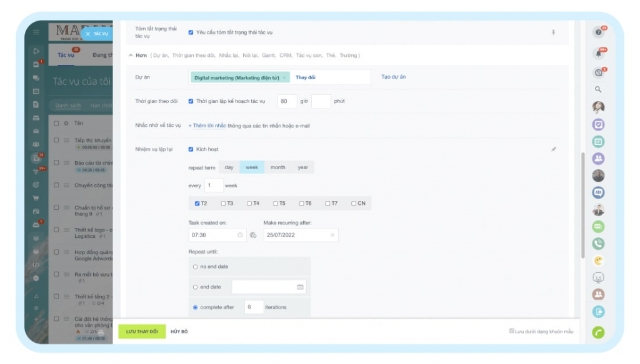This screenshot has width=640, height=364.
Task: Toggle 'Thời gian lập kế hoạch tác vụ' checkbox
Action: click(x=191, y=101)
